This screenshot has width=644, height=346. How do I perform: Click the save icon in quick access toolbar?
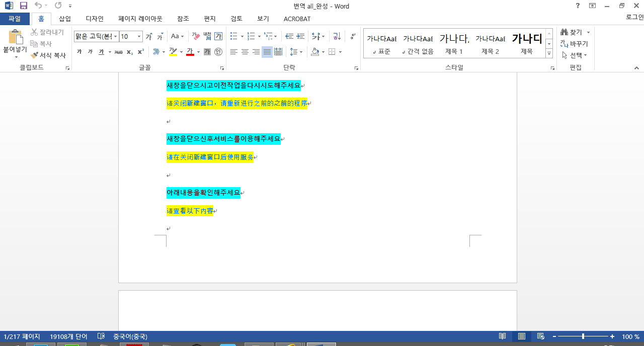click(x=24, y=6)
